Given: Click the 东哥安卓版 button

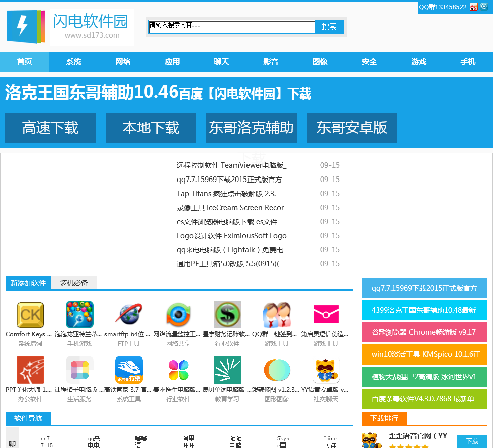Looking at the screenshot, I should [x=352, y=128].
